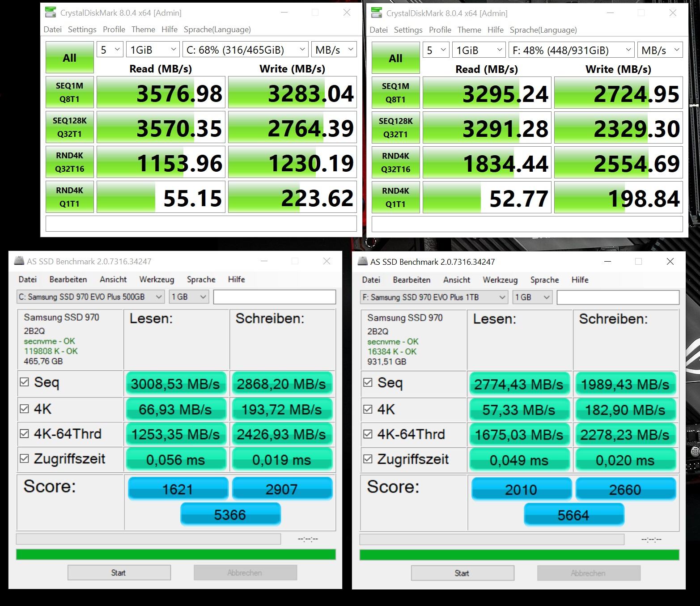Uncheck Zugriffszeit test in right AS SSD
The image size is (700, 606).
click(368, 459)
